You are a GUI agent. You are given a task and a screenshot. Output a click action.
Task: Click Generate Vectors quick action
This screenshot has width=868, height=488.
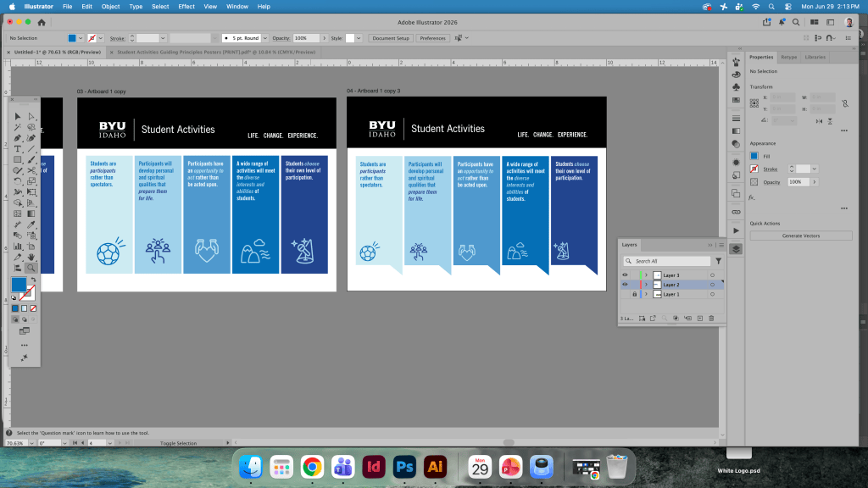pos(800,236)
